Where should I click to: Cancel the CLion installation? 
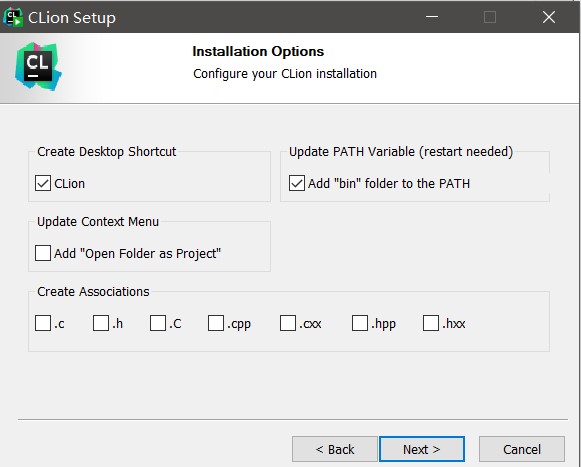(522, 449)
